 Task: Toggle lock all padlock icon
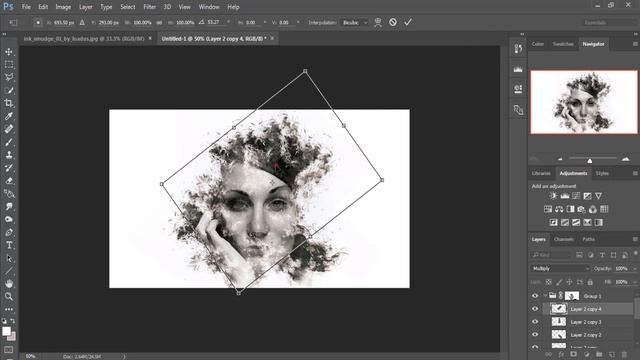coord(590,282)
